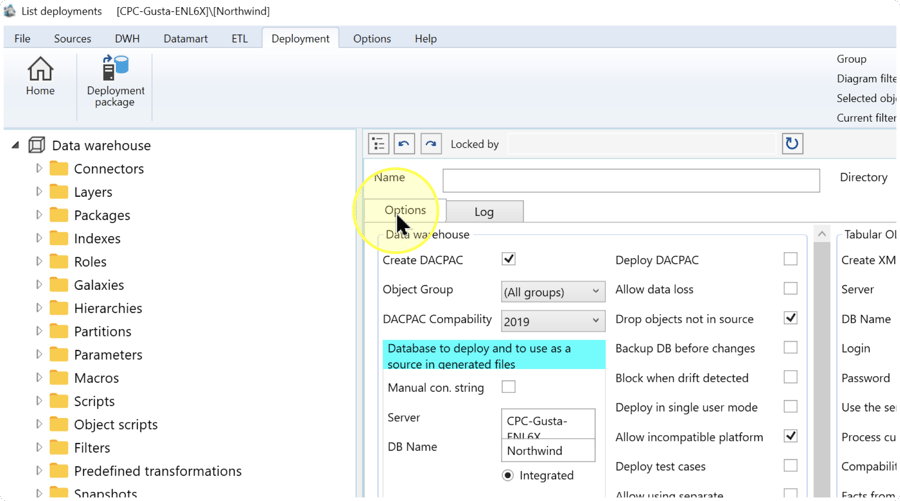Click the DB Name field showing Northwind
This screenshot has height=501, width=900.
tap(548, 450)
